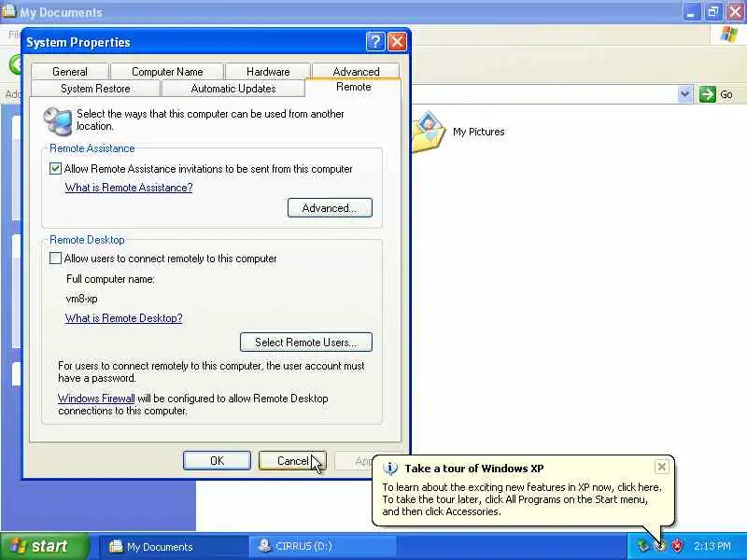Screen dimensions: 747x560
Task: Open the My Pictures folder icon
Action: (429, 132)
